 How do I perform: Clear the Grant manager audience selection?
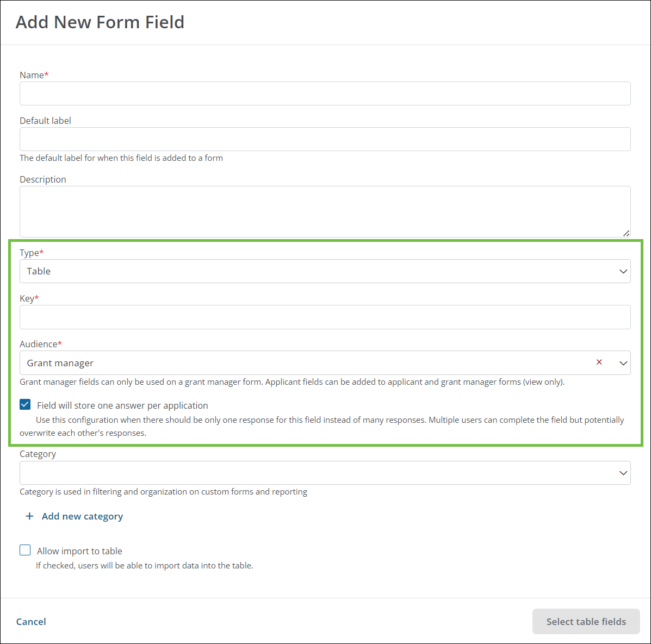point(599,362)
